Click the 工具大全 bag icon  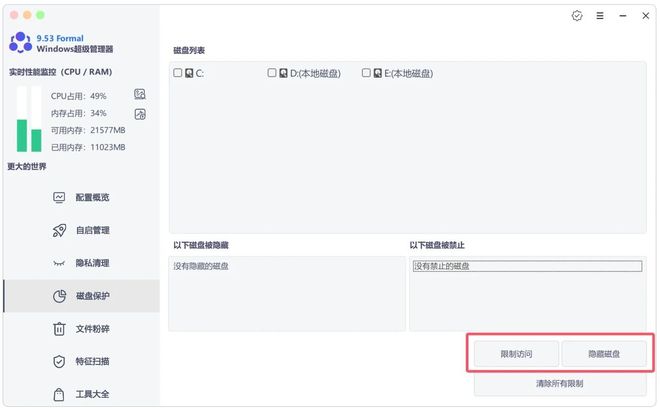click(x=59, y=394)
